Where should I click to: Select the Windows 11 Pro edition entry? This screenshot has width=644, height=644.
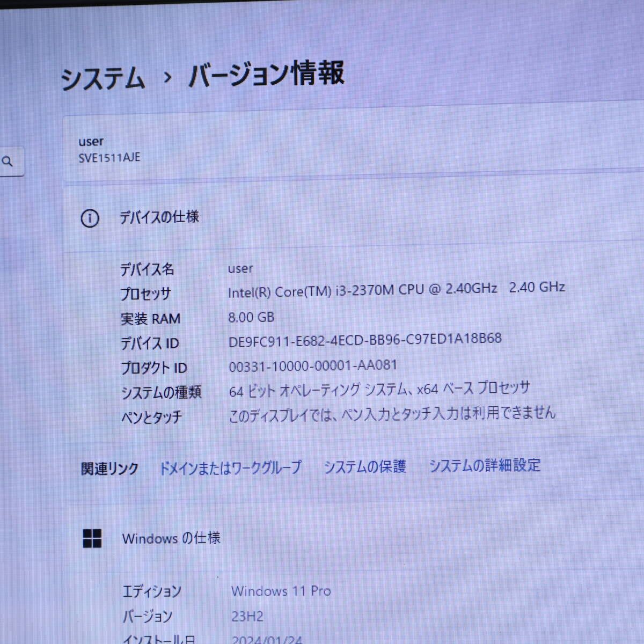click(281, 590)
